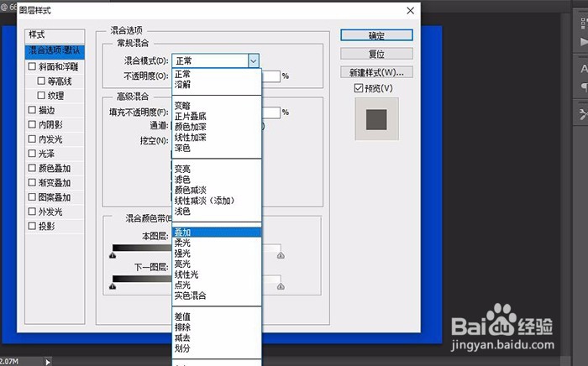Open the Actions panel play icon
The width and height of the screenshot is (588, 366).
click(x=584, y=42)
